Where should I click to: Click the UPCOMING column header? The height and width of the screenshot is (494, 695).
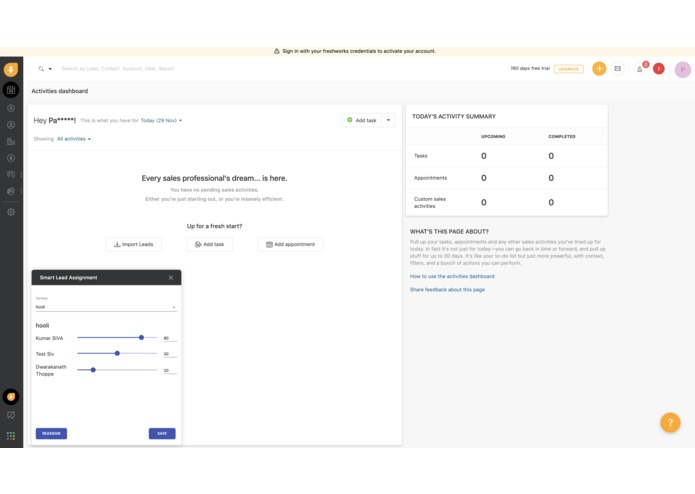[x=493, y=136]
